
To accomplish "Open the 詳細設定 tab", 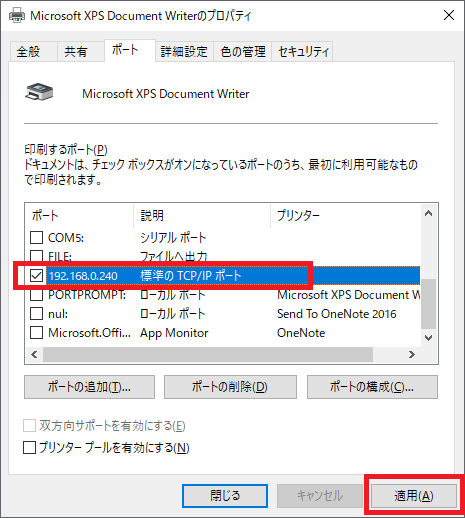I will (x=184, y=52).
